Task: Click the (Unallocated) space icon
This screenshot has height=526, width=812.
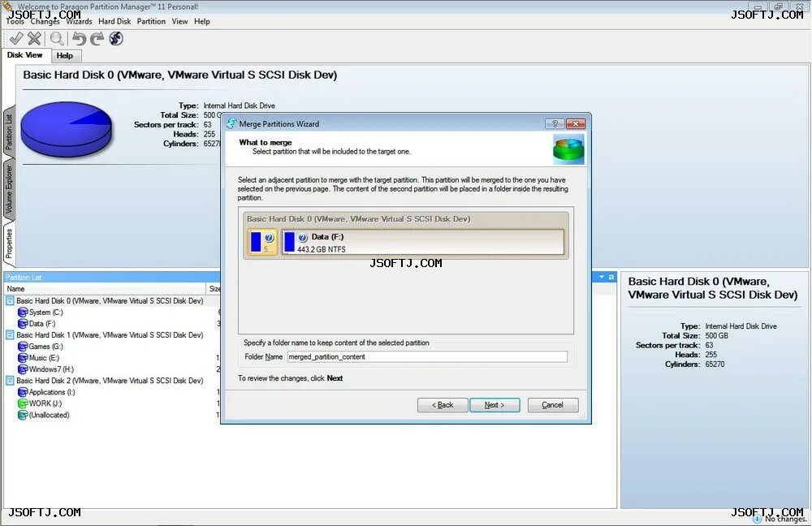Action: pyautogui.click(x=22, y=415)
